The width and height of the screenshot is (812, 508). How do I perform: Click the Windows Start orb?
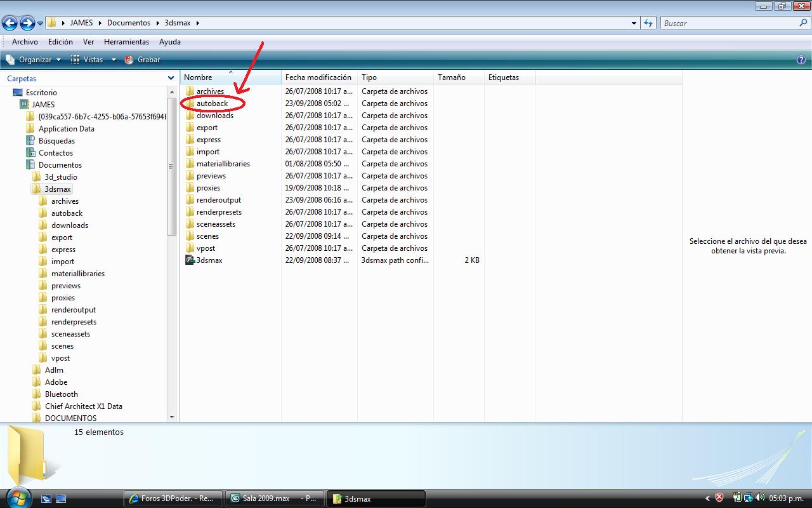(x=17, y=497)
